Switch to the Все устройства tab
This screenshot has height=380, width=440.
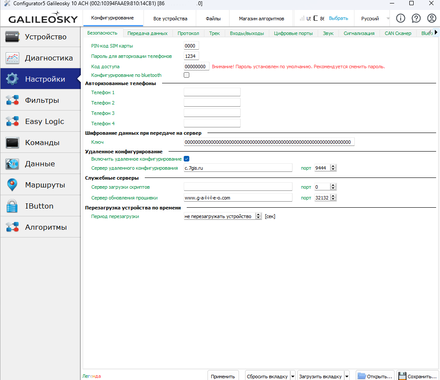(x=170, y=19)
